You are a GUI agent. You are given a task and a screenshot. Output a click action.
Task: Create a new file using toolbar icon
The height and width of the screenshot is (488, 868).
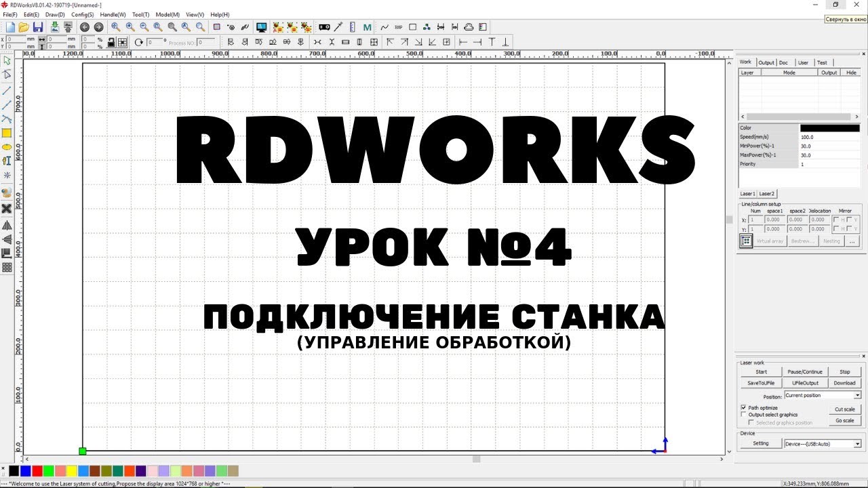(10, 27)
